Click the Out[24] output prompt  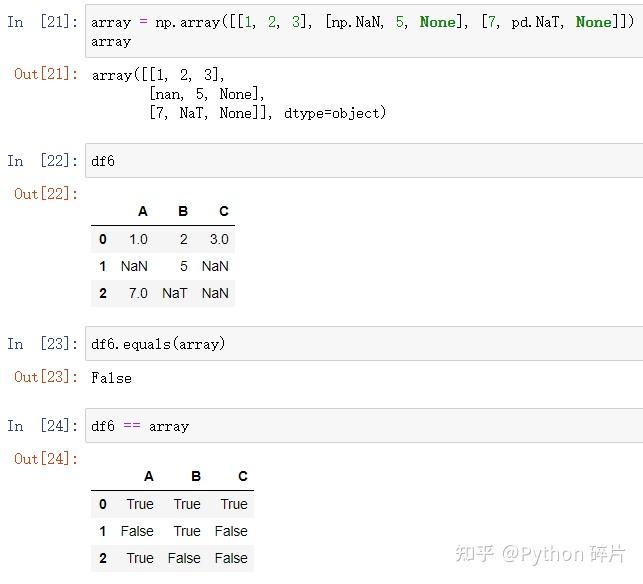45,459
